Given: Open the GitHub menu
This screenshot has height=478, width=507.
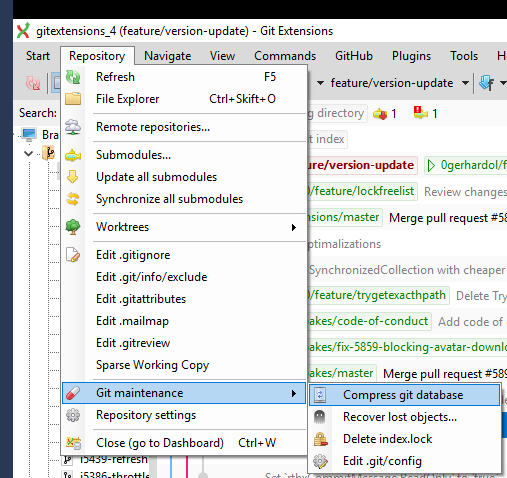Looking at the screenshot, I should 354,56.
